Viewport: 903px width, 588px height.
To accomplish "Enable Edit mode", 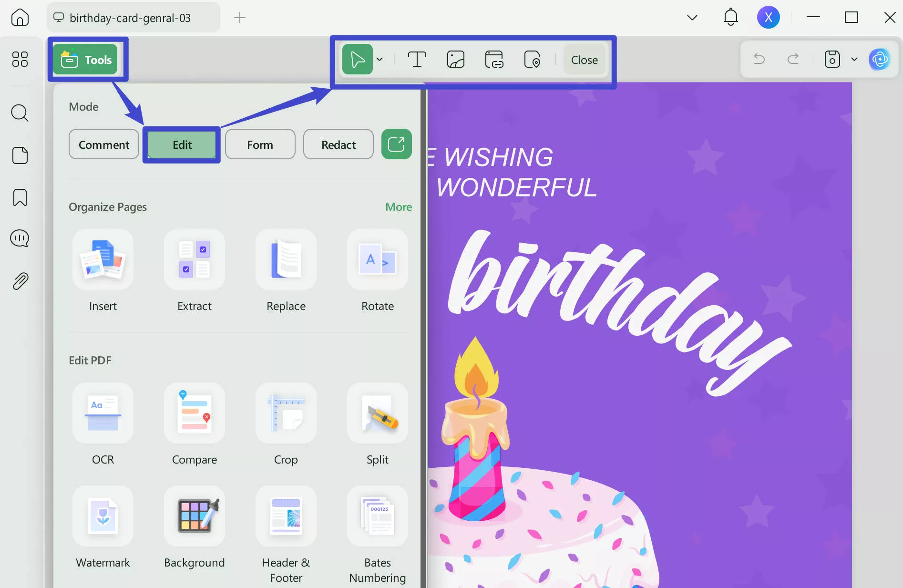I will pyautogui.click(x=182, y=144).
